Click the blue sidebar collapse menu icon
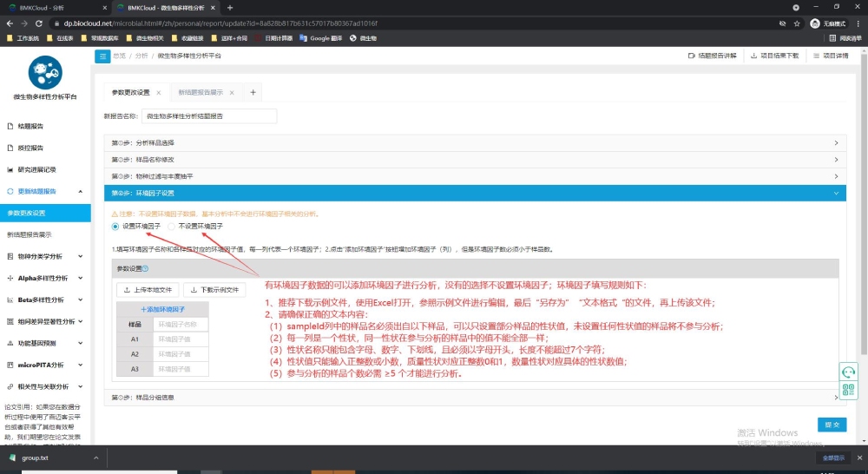Viewport: 868px width, 474px height. [102, 56]
